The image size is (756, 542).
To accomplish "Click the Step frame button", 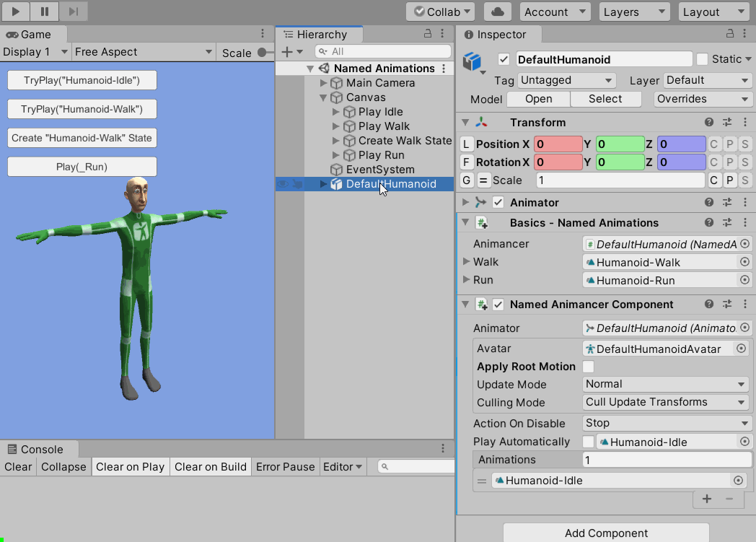I will point(74,12).
